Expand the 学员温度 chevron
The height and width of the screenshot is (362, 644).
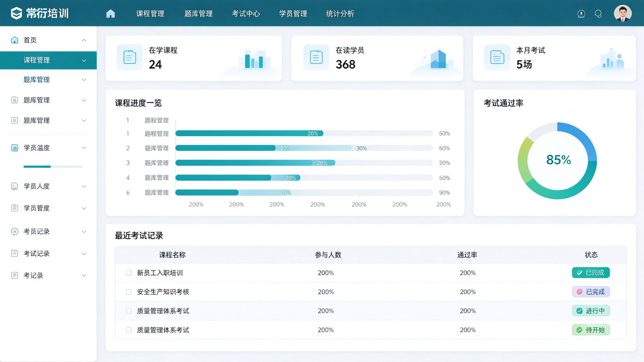point(84,148)
